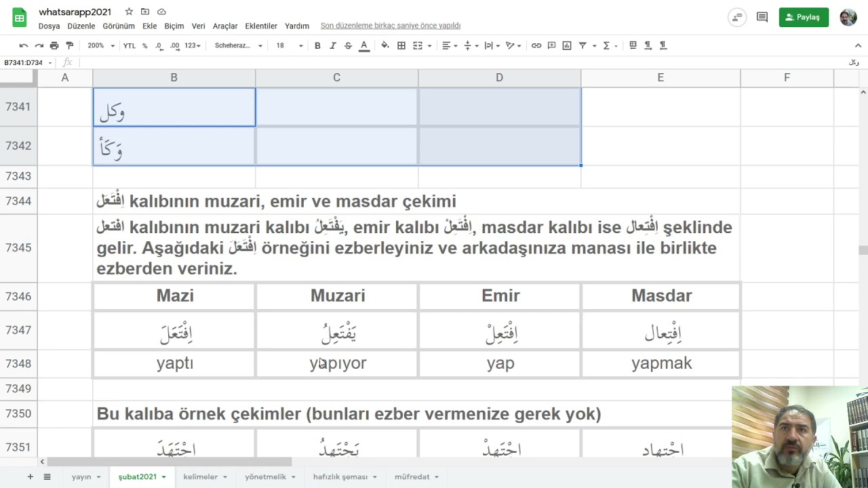Open vertical align dropdown

[471, 45]
